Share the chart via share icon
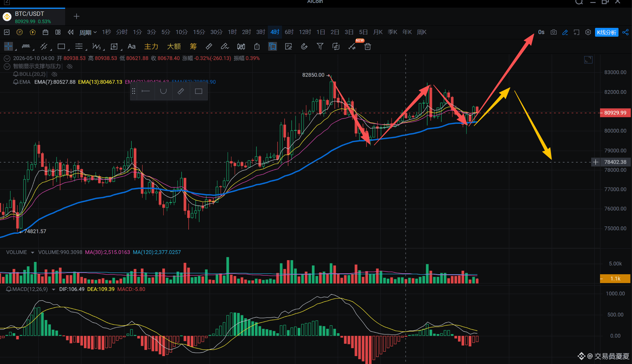 (626, 32)
